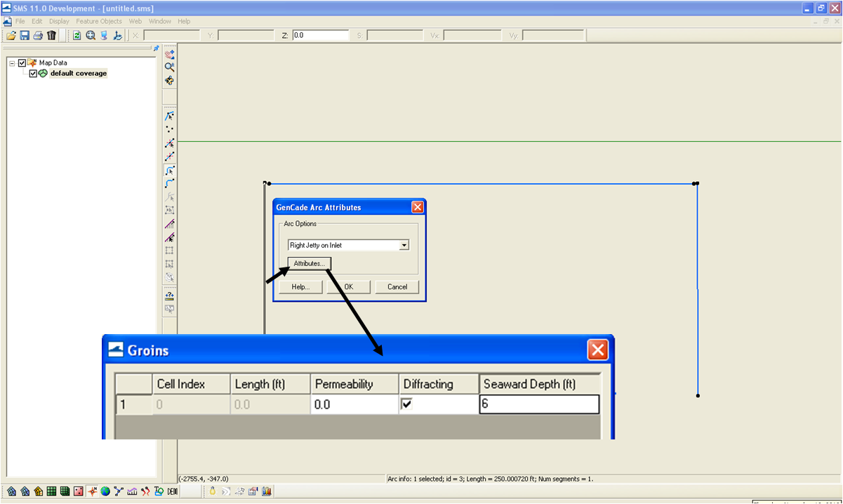Toggle the default coverage checkbox
843x504 pixels.
tap(33, 73)
